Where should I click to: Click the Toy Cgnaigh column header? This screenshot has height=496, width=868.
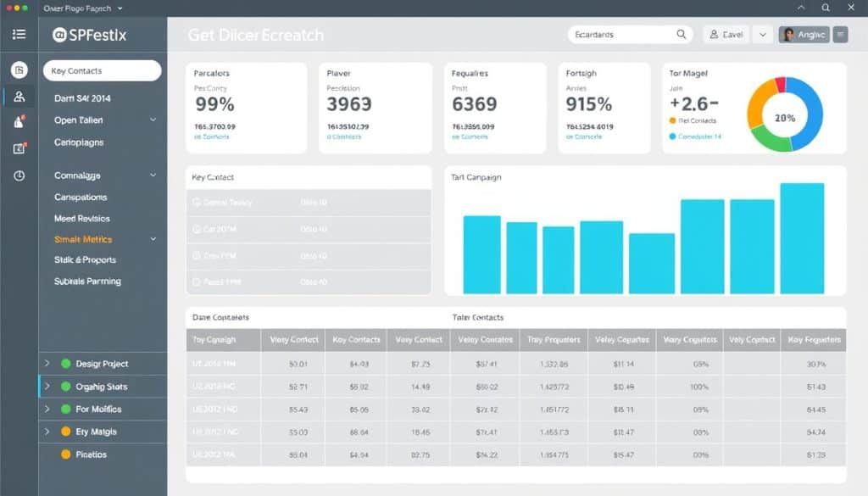click(223, 340)
